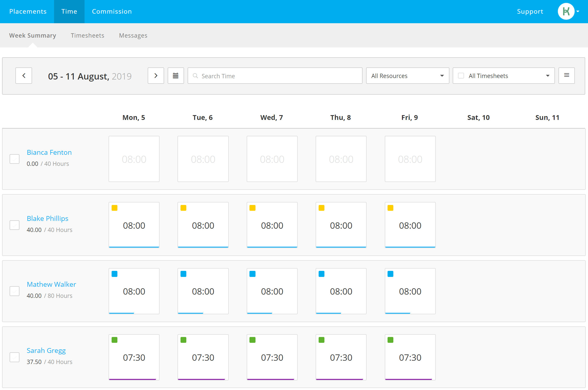Click into the Search Time field
588x390 pixels.
point(275,75)
